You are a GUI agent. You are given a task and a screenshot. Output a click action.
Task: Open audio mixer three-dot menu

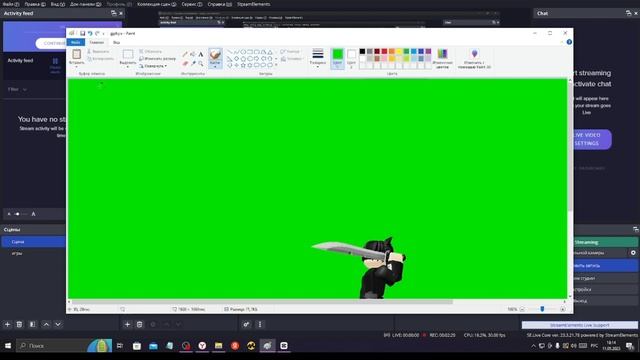point(260,324)
